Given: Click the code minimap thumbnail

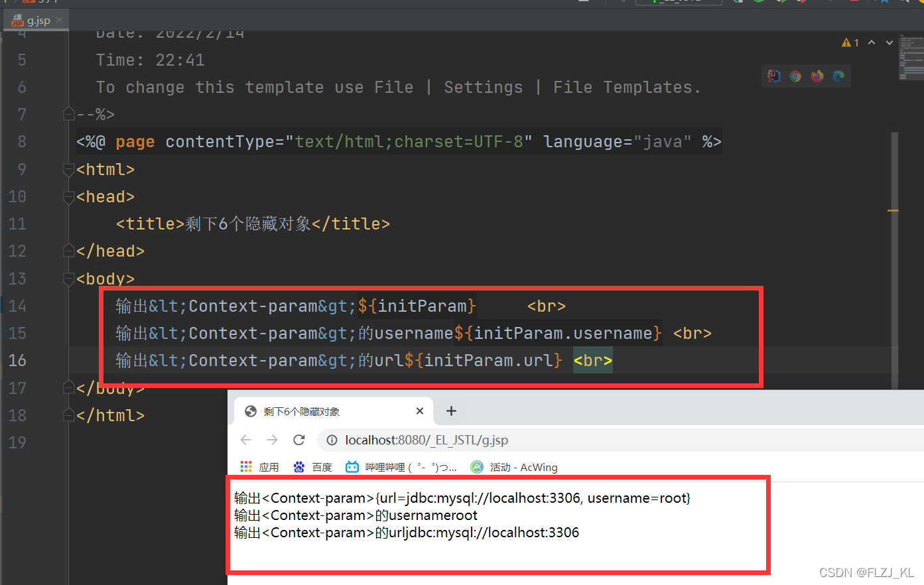Looking at the screenshot, I should pyautogui.click(x=911, y=56).
